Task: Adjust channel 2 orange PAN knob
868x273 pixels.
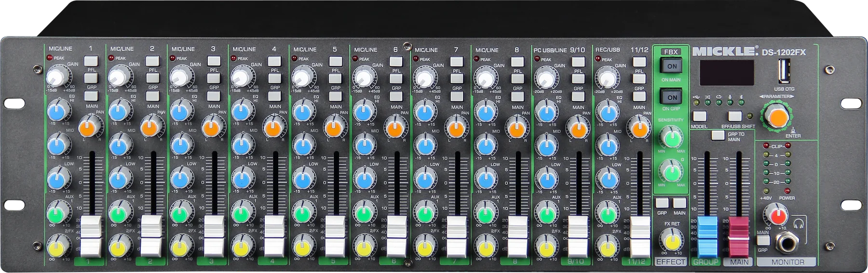Action: 151,127
